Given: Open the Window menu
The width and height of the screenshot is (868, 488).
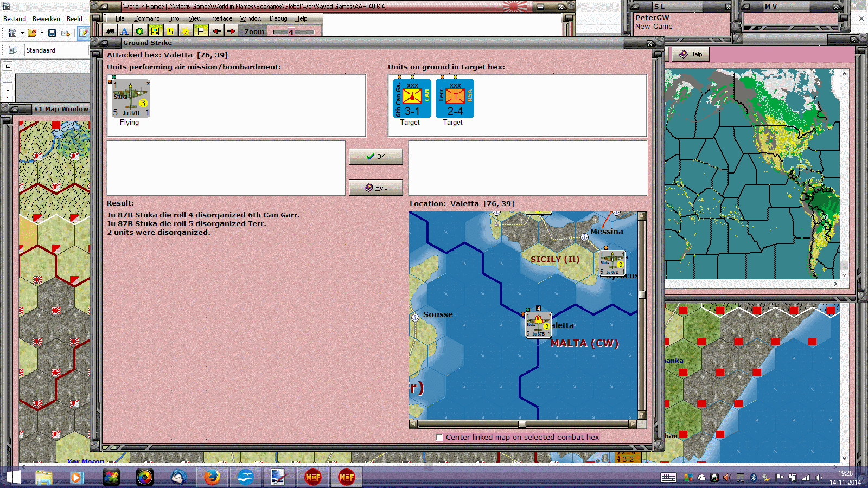Looking at the screenshot, I should pyautogui.click(x=251, y=18).
